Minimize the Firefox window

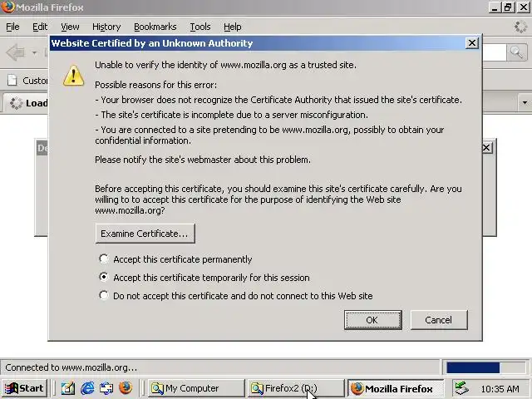[495, 7]
